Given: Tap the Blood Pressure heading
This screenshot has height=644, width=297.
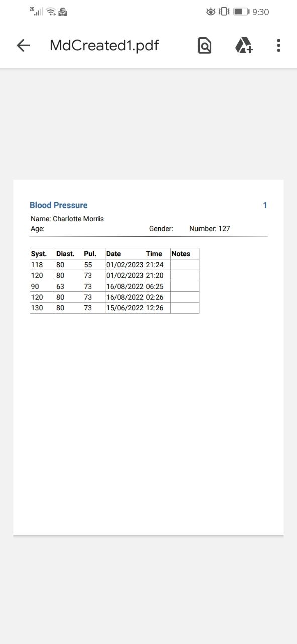Looking at the screenshot, I should click(x=59, y=205).
